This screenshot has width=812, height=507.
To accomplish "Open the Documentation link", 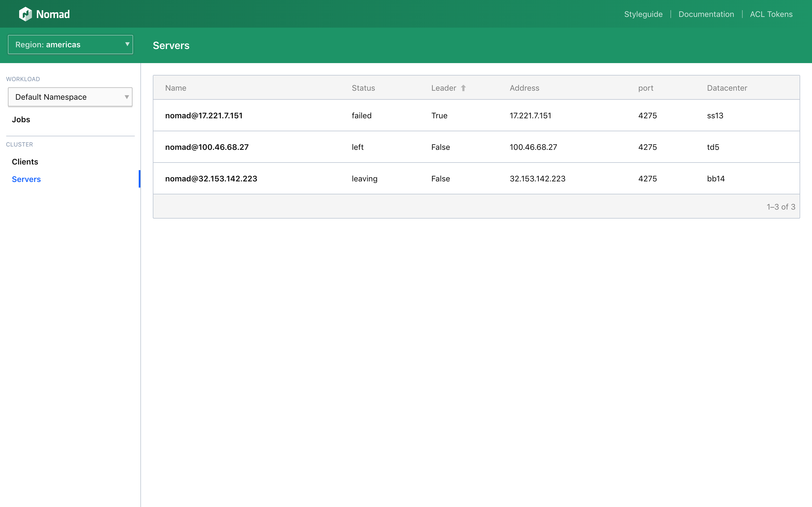I will [x=706, y=14].
